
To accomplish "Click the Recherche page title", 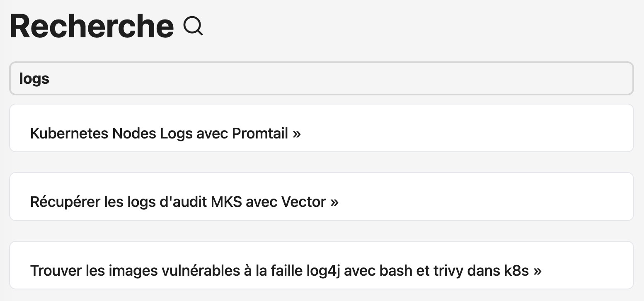I will point(91,26).
